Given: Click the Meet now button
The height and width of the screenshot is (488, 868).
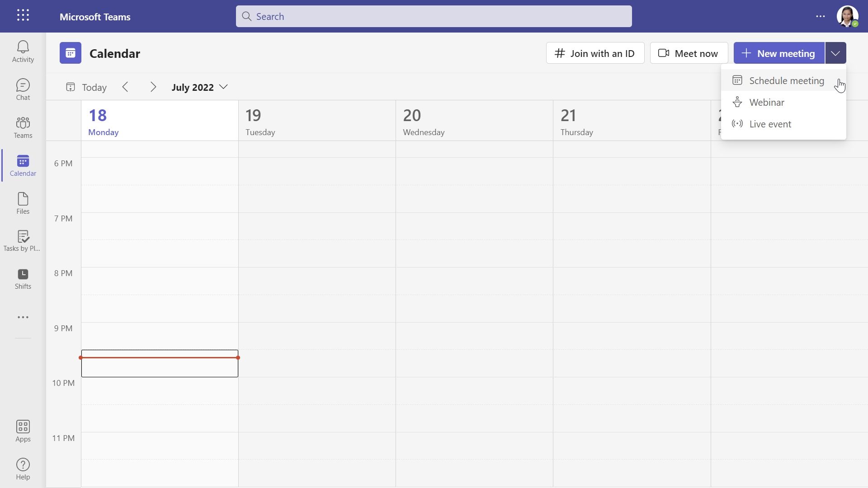Looking at the screenshot, I should click(x=689, y=52).
